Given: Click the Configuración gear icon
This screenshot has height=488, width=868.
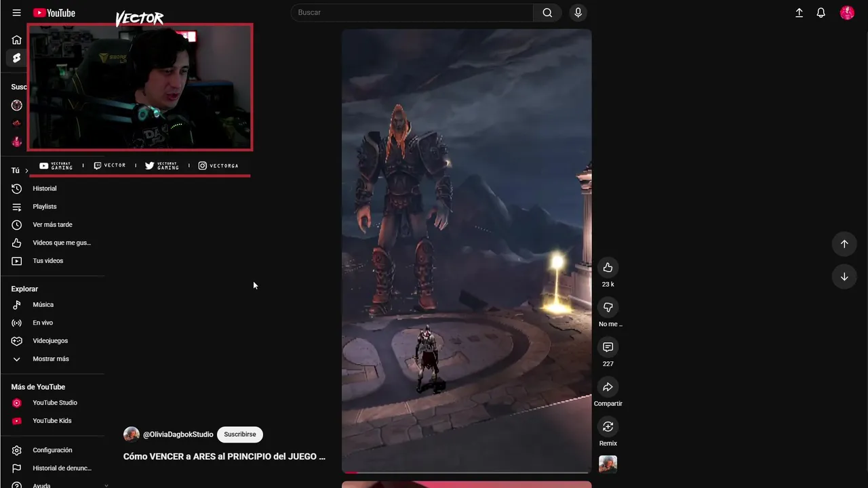Looking at the screenshot, I should pos(17,450).
